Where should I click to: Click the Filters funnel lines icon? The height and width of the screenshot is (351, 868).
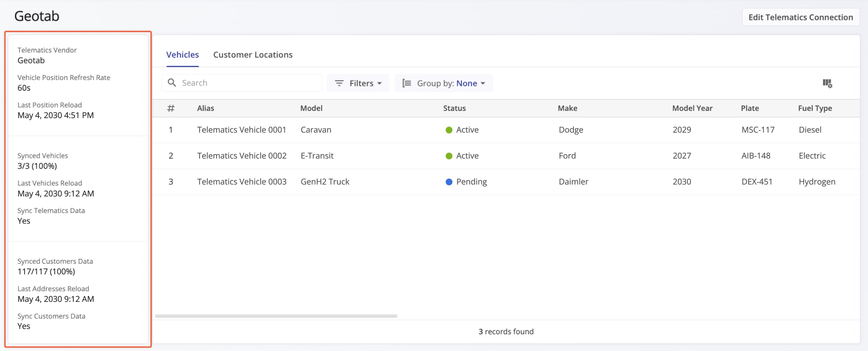[339, 83]
